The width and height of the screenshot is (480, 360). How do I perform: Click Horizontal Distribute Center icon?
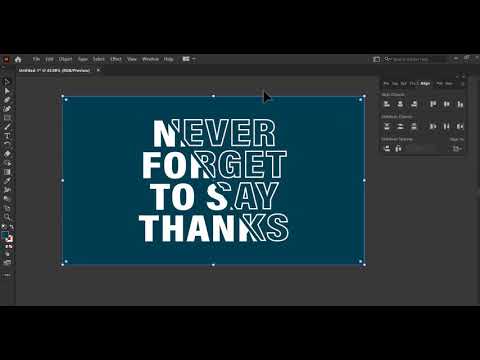447,126
